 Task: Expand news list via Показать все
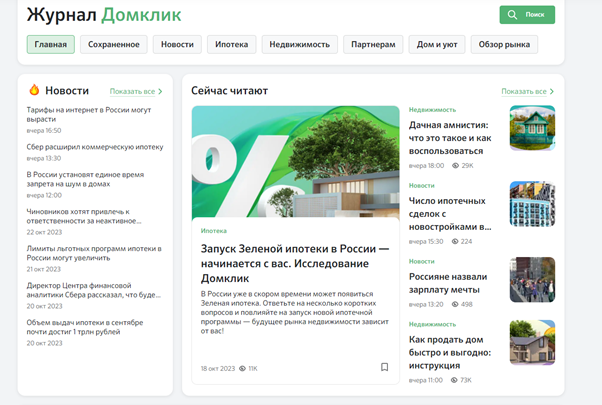tap(135, 91)
